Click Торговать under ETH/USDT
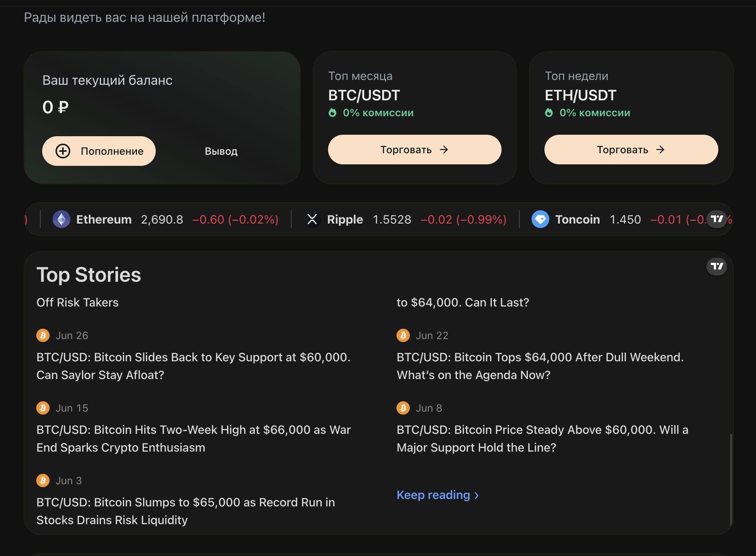The height and width of the screenshot is (556, 756). pos(631,150)
